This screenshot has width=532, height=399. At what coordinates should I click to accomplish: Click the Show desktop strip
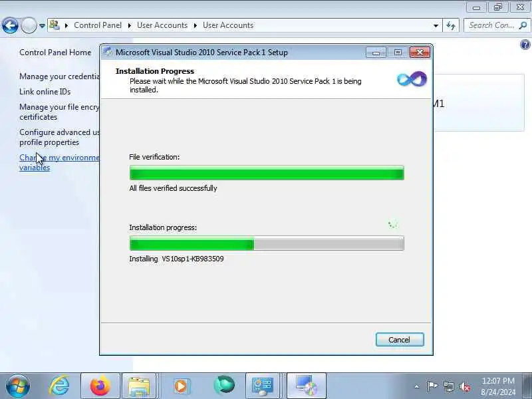527,386
